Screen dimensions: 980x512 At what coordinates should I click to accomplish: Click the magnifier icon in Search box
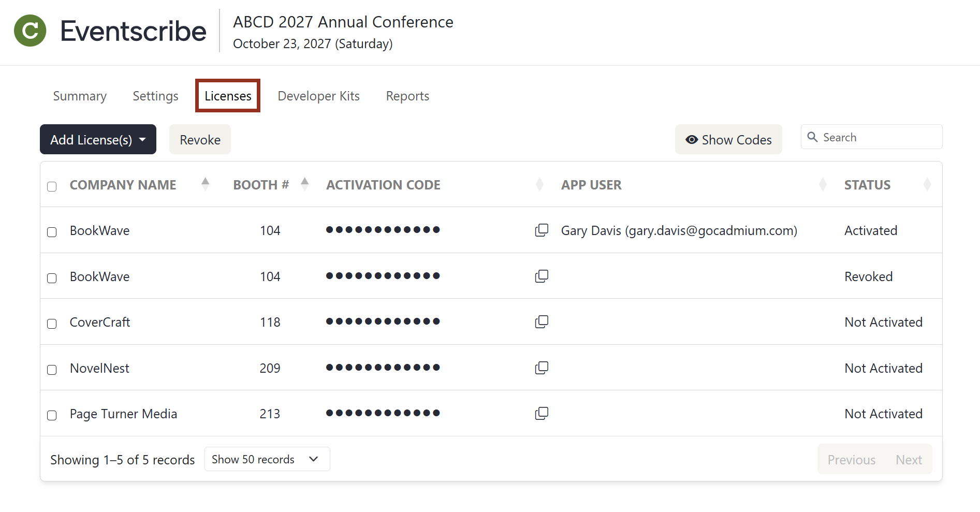tap(812, 137)
